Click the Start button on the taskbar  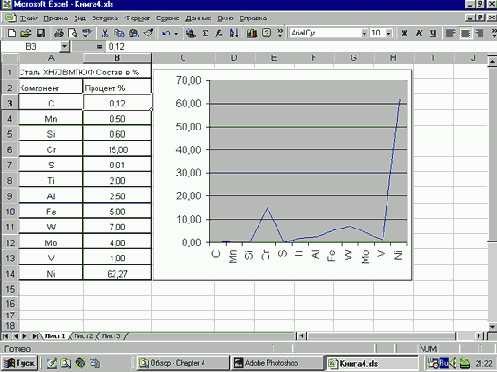click(19, 363)
